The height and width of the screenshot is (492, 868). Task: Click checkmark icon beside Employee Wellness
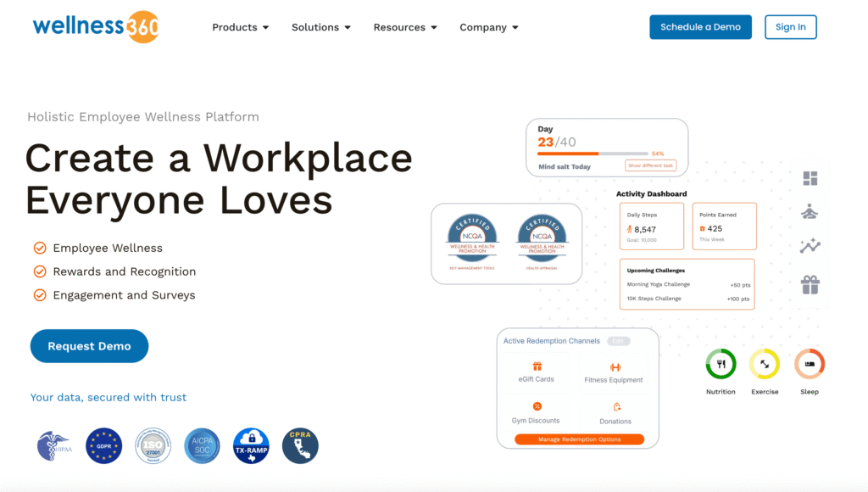40,248
